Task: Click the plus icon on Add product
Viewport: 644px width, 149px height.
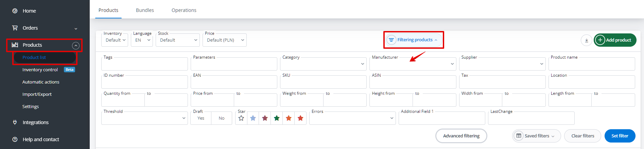Action: pyautogui.click(x=600, y=40)
